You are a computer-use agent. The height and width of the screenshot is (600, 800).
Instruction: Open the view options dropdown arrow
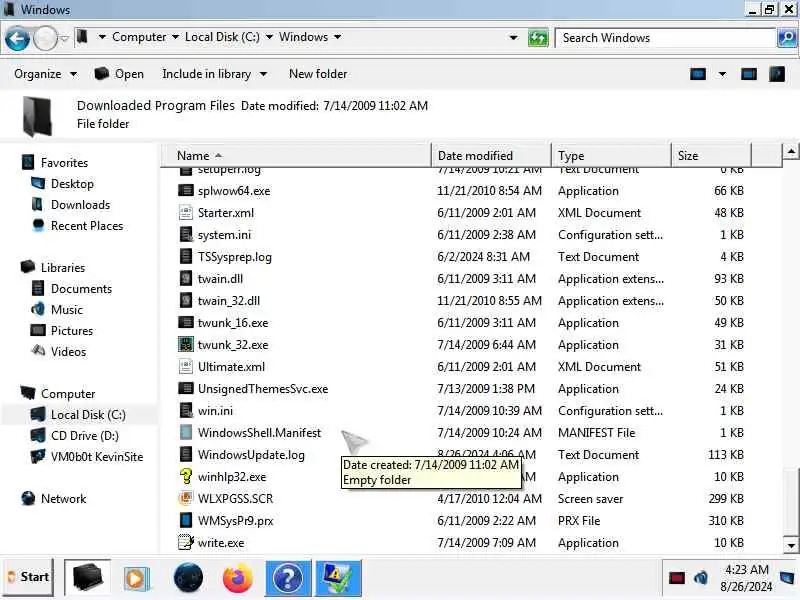pyautogui.click(x=722, y=74)
